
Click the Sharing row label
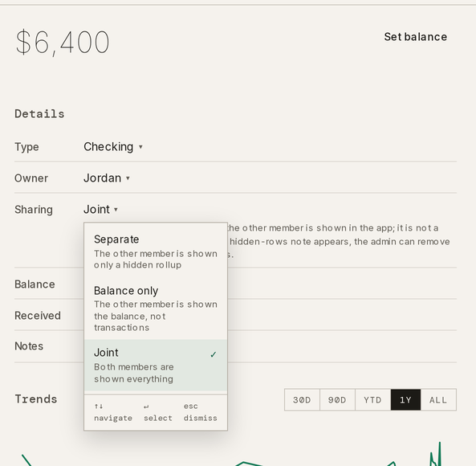coord(34,210)
